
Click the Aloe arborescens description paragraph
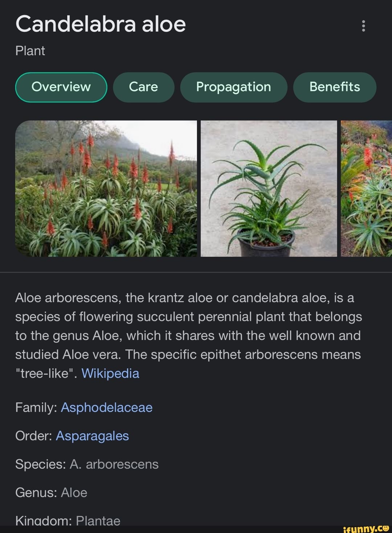pos(188,335)
